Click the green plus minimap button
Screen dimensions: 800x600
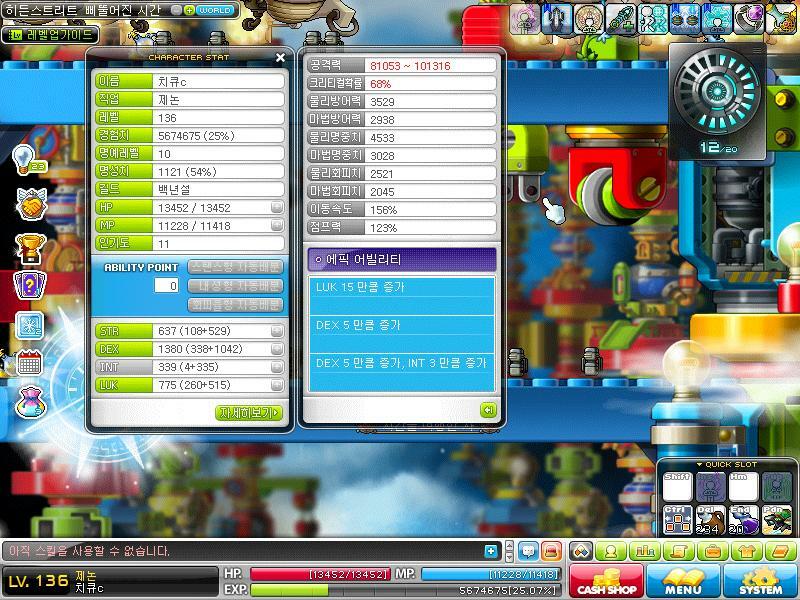click(189, 10)
